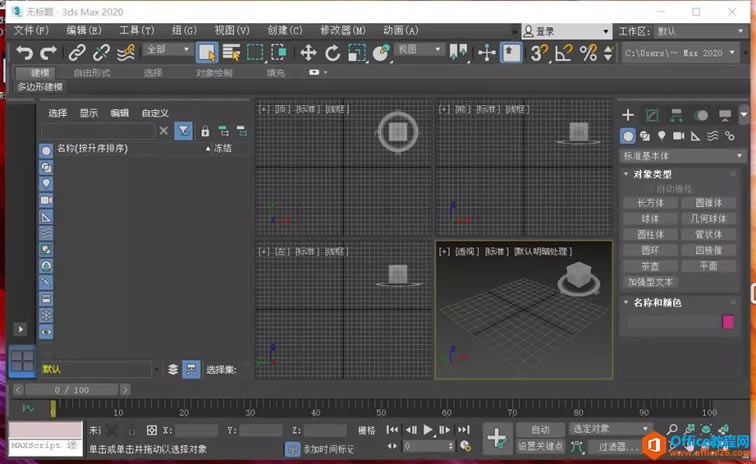Click the Spinner Snap toggle
Screen dimensions: 756x464
(x=608, y=52)
